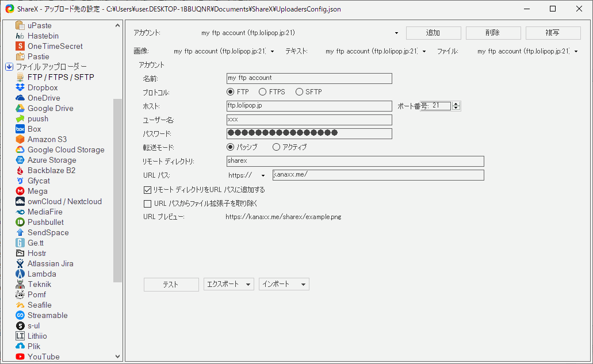Open the アカウント dropdown at top
The width and height of the screenshot is (593, 364).
point(396,33)
